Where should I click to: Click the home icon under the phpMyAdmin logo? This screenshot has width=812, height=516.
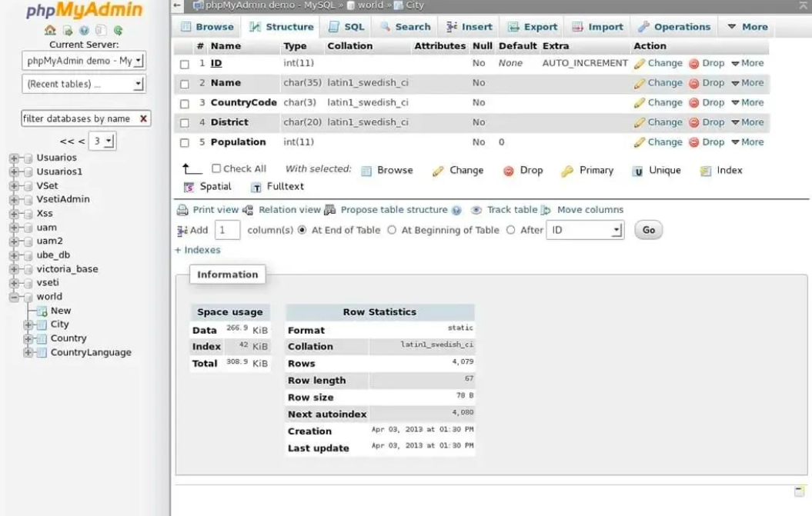click(x=50, y=30)
